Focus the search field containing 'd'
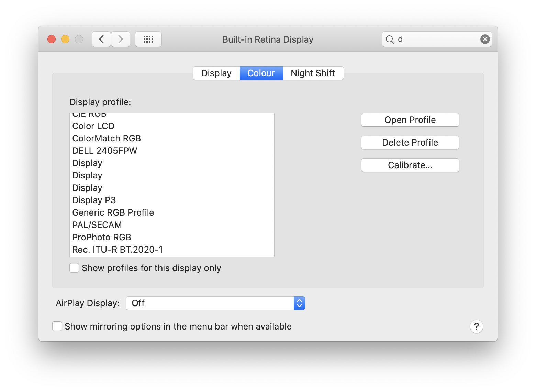The width and height of the screenshot is (536, 392). (437, 39)
